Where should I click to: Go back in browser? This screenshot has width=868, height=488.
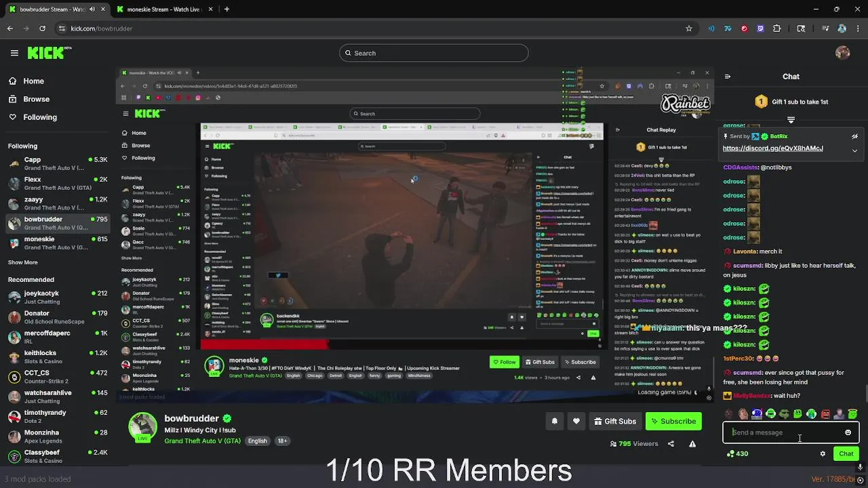click(x=10, y=28)
